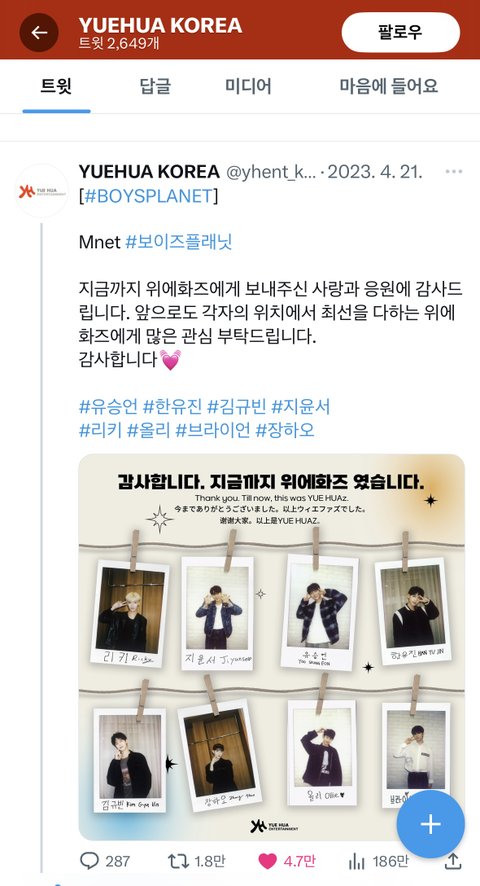Open the tweet's three-dot more menu
Image resolution: width=480 pixels, height=886 pixels.
(454, 172)
